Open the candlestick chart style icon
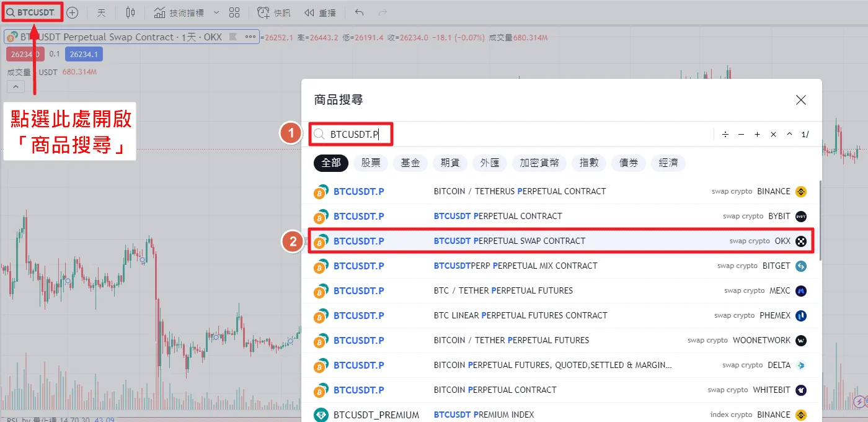The image size is (868, 422). pyautogui.click(x=130, y=12)
